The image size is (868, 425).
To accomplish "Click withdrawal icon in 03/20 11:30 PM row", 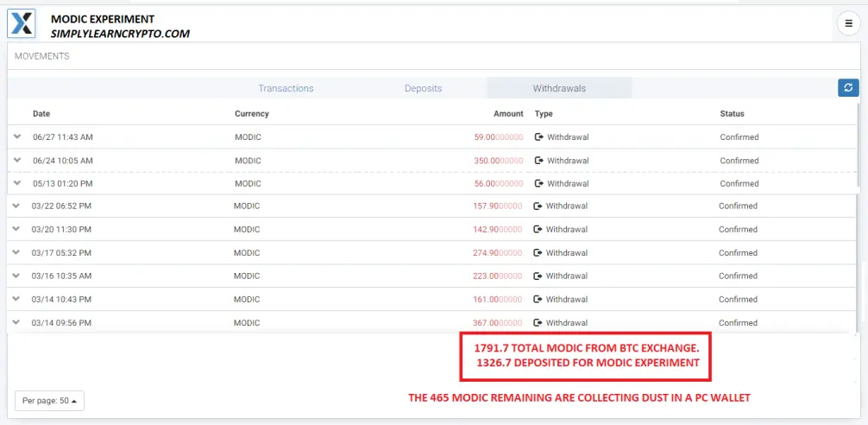I will (538, 230).
